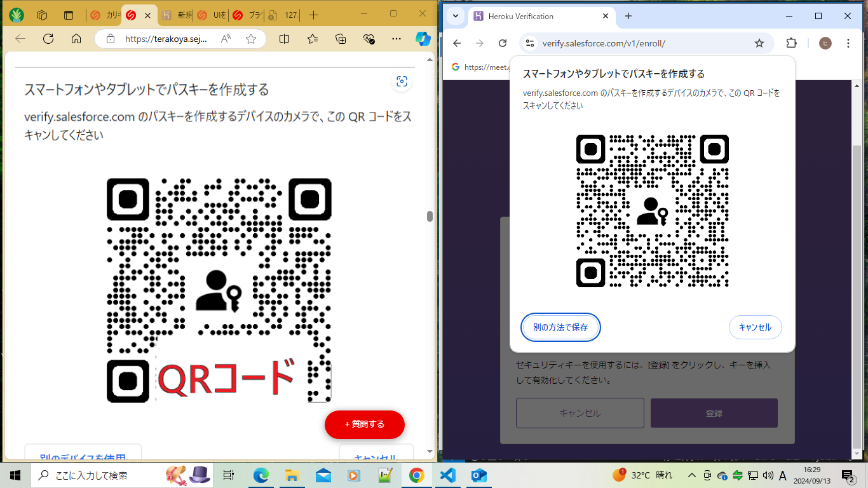Click the Chrome profile avatar
The height and width of the screenshot is (488, 868).
pyautogui.click(x=825, y=43)
